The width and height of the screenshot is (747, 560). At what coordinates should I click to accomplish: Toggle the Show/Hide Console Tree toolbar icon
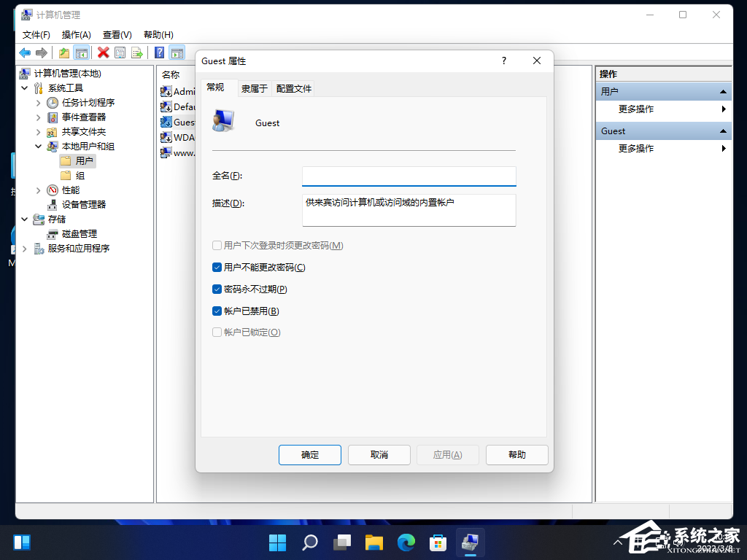pos(80,52)
